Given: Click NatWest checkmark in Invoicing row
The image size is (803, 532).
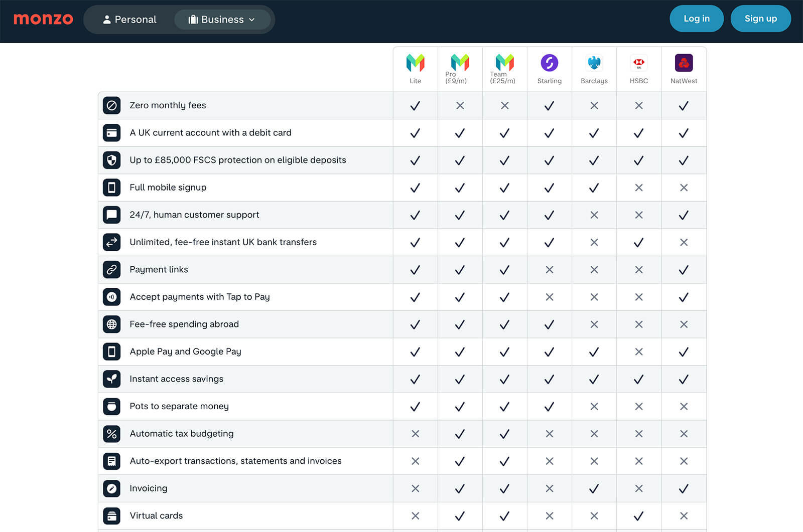Looking at the screenshot, I should point(684,489).
